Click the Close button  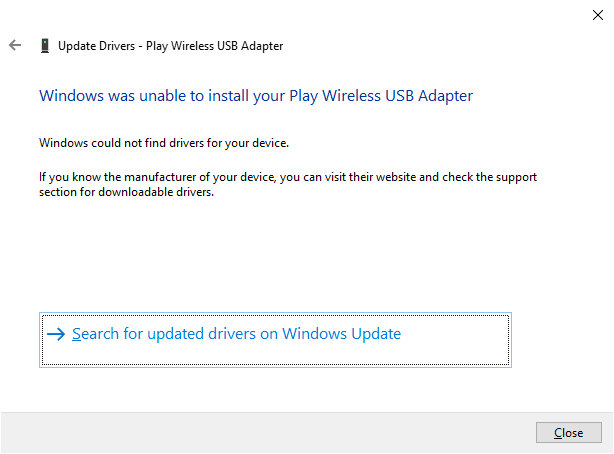click(x=569, y=432)
